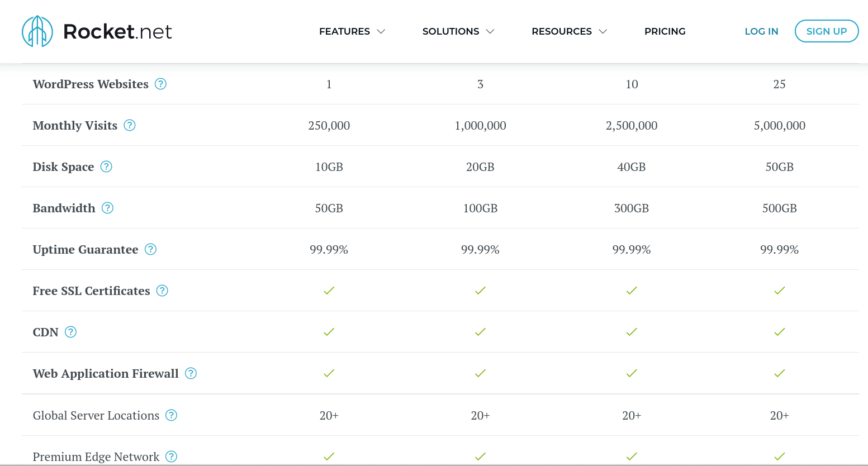Click help icon next to CDN
The image size is (868, 466).
(70, 332)
